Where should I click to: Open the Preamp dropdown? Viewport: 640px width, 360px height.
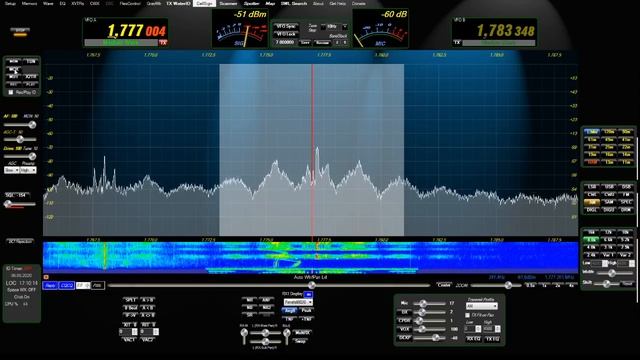[x=28, y=170]
